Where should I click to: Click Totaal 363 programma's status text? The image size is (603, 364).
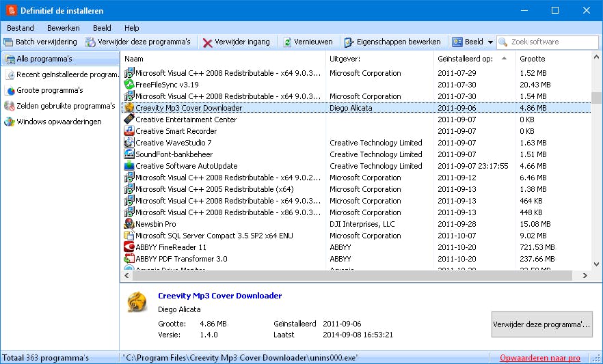click(x=46, y=358)
